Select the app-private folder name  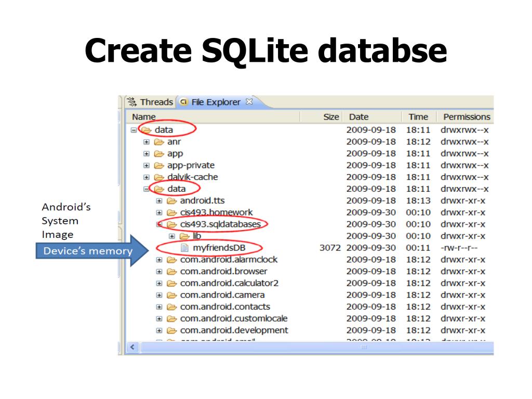pyautogui.click(x=191, y=165)
